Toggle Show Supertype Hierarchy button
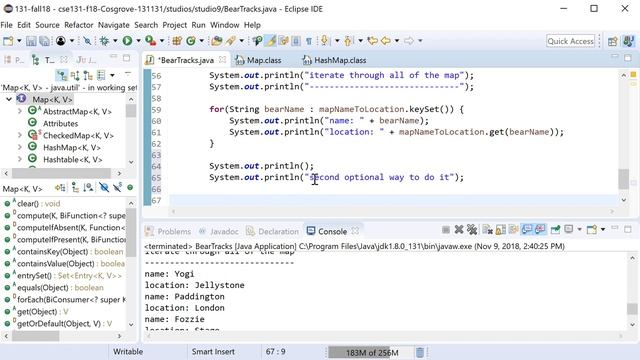640x360 pixels. [75, 75]
